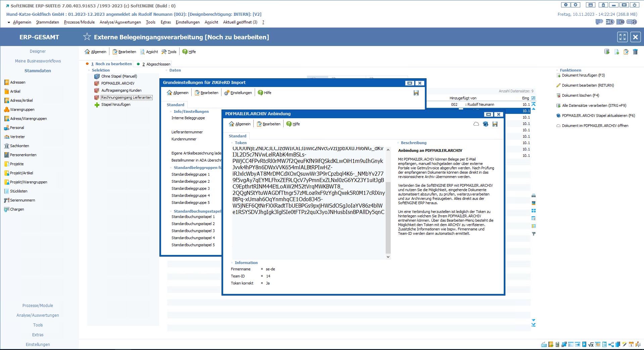Image resolution: width=644 pixels, height=350 pixels.
Task: Click the clipboard edit icon top right
Action: pos(626,52)
